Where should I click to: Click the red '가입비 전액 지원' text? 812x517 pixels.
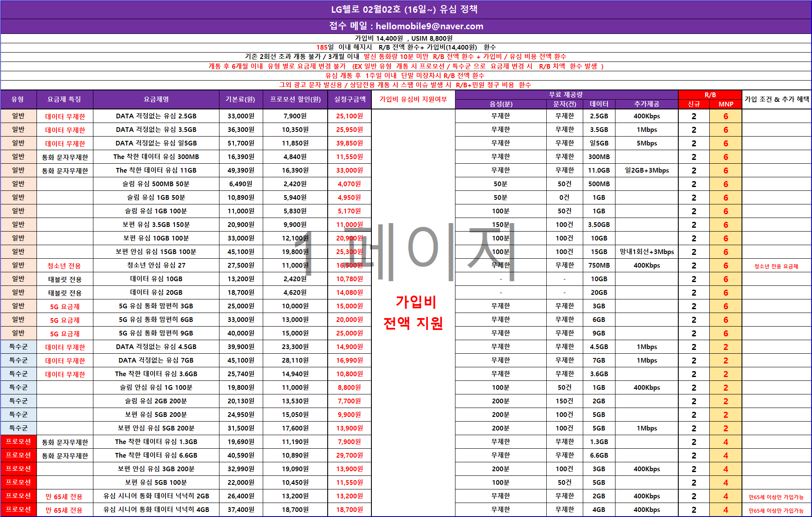pos(414,313)
